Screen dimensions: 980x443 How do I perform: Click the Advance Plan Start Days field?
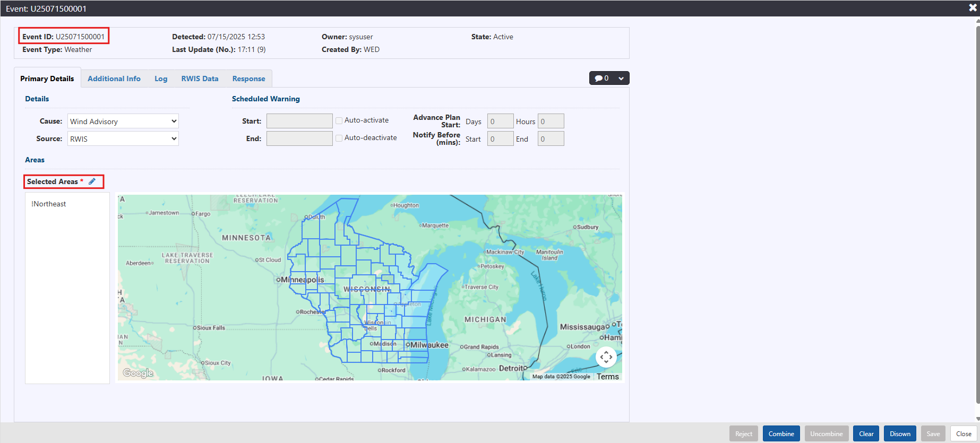pyautogui.click(x=500, y=121)
